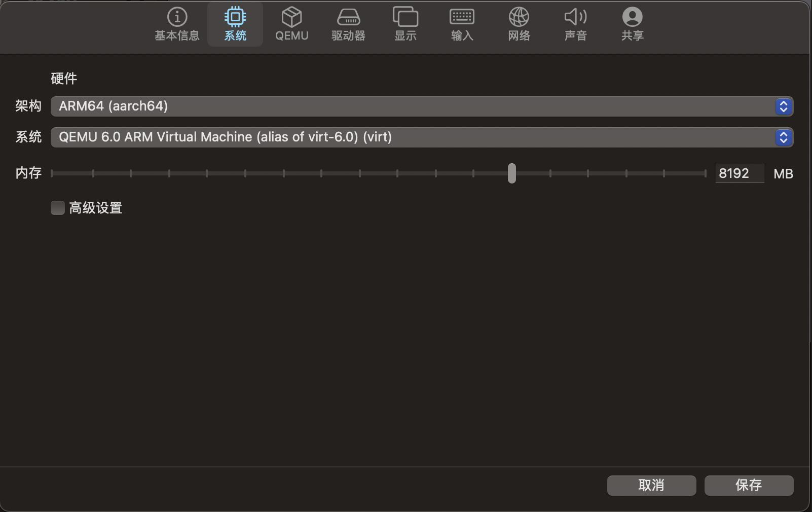Image resolution: width=812 pixels, height=512 pixels.
Task: Open the 网络 network globe tab
Action: pyautogui.click(x=519, y=24)
